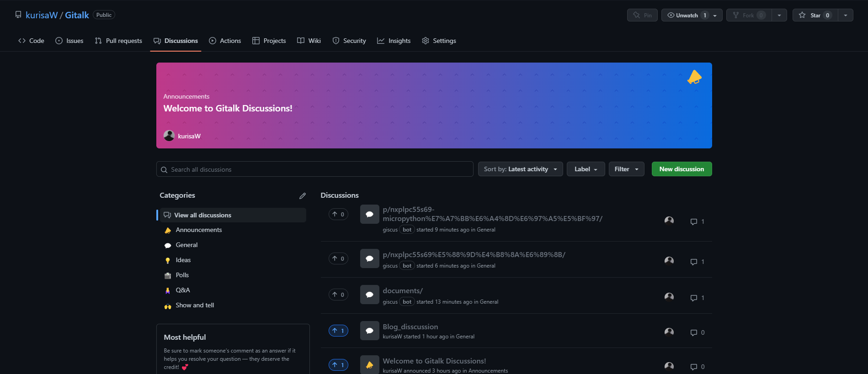Open Sort by Latest activity dropdown
Viewport: 868px width, 374px height.
tap(520, 169)
